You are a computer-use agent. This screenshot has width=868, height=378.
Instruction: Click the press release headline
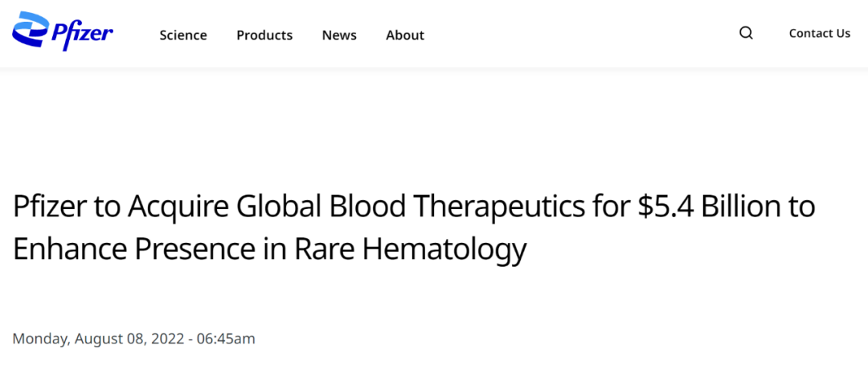414,228
